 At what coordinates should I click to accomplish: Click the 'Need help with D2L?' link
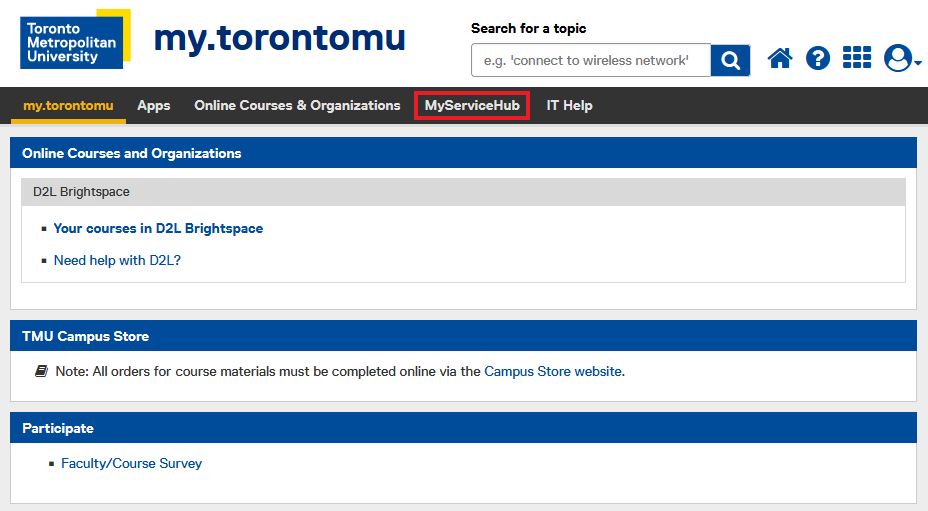coord(117,260)
